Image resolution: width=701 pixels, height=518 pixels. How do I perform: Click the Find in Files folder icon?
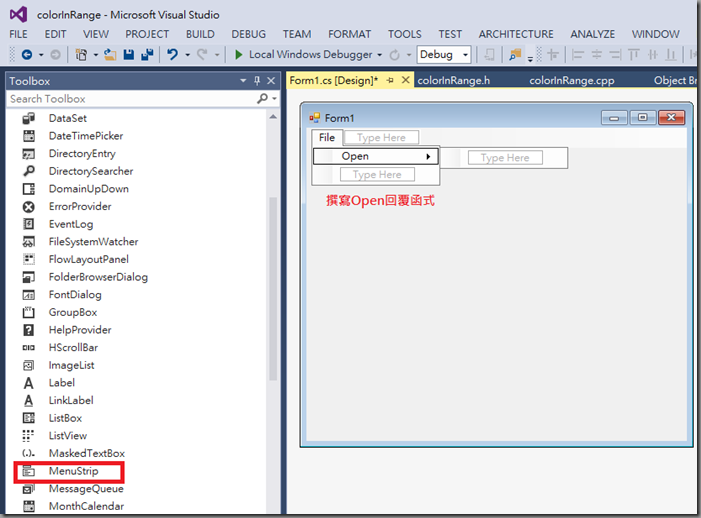(x=515, y=55)
